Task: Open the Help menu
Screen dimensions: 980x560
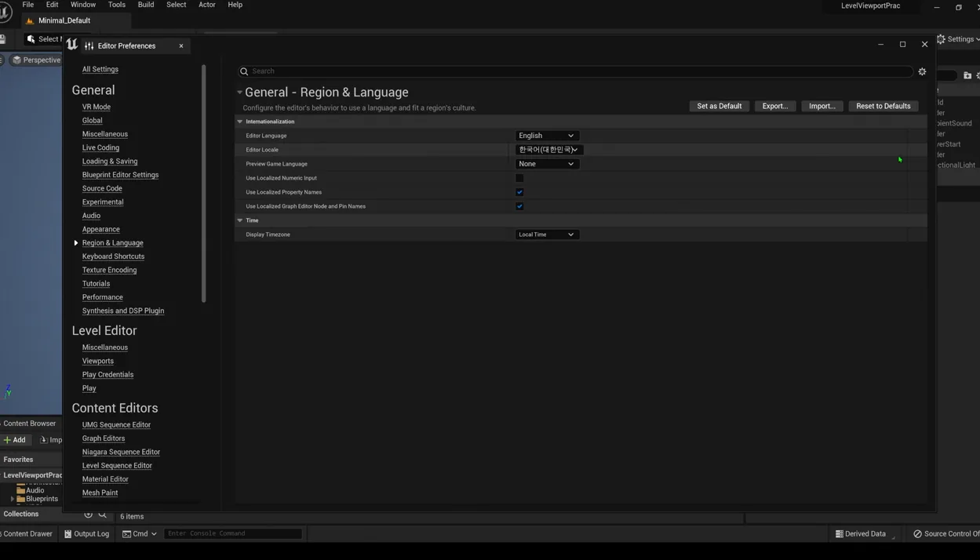Action: click(235, 5)
